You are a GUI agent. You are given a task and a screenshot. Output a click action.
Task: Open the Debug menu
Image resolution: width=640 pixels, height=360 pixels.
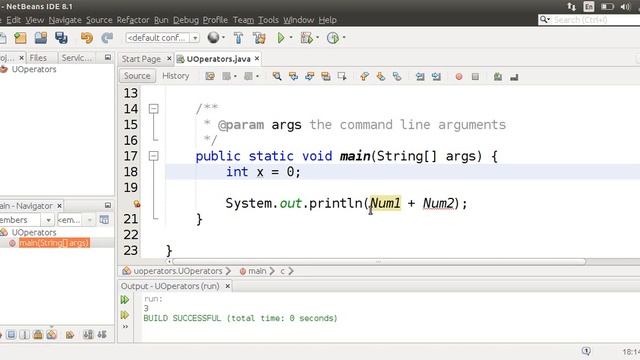tap(186, 20)
